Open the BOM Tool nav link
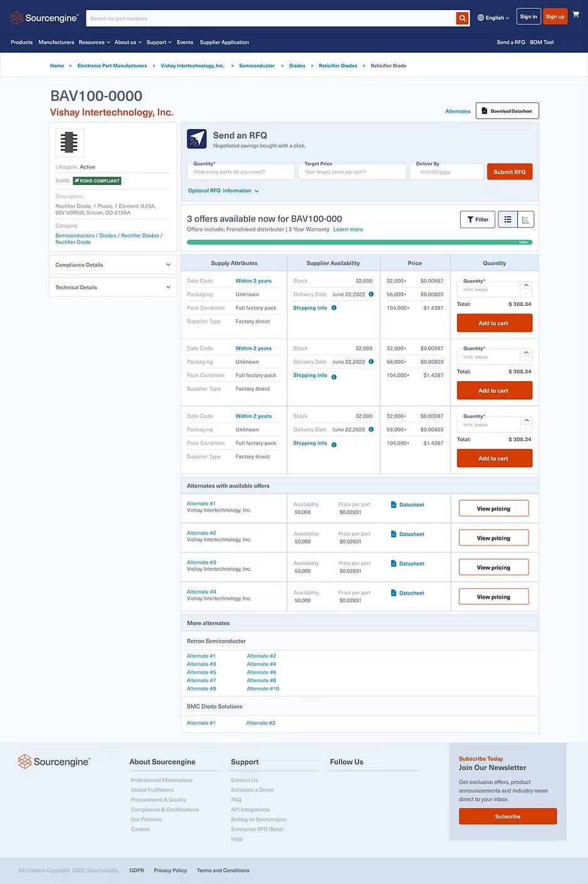 [x=542, y=43]
